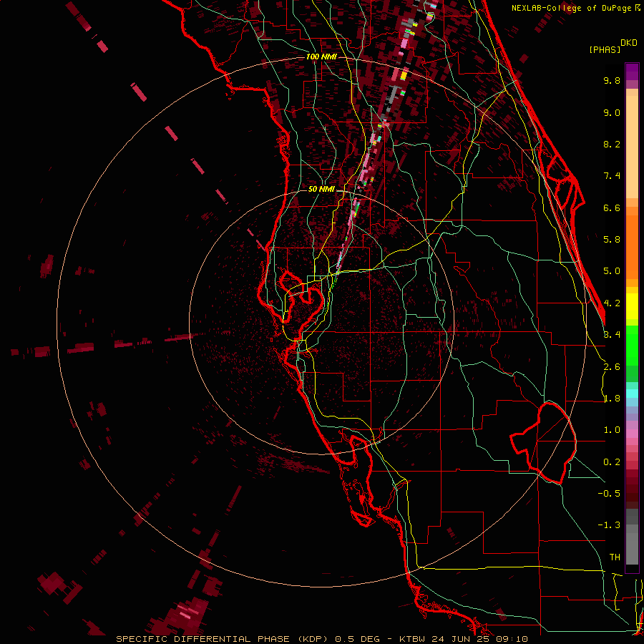Click the TH threshold label on the scale

coord(615,557)
